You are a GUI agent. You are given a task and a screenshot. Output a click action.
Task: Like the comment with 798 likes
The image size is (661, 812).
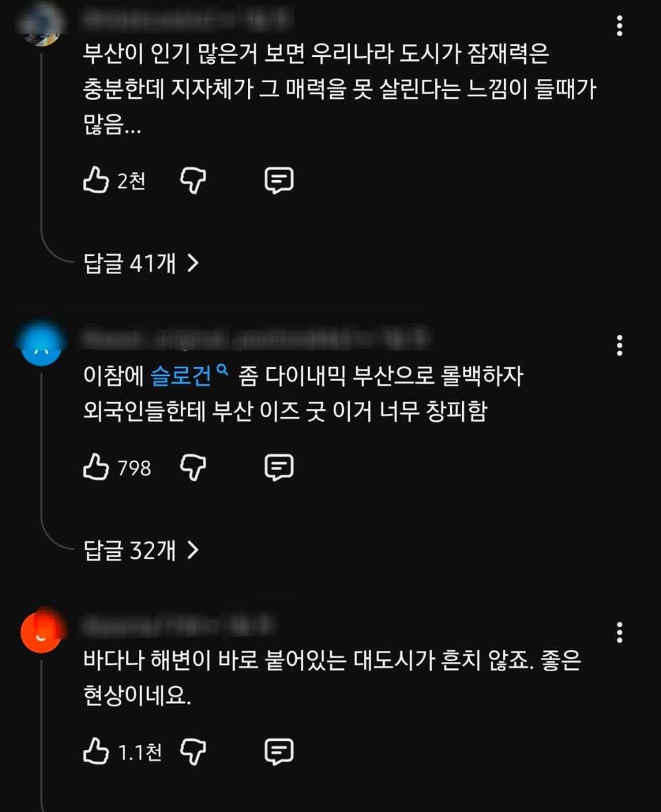96,467
